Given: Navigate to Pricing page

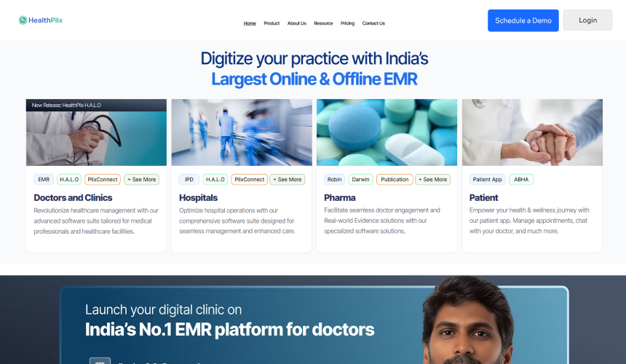Looking at the screenshot, I should [x=347, y=23].
